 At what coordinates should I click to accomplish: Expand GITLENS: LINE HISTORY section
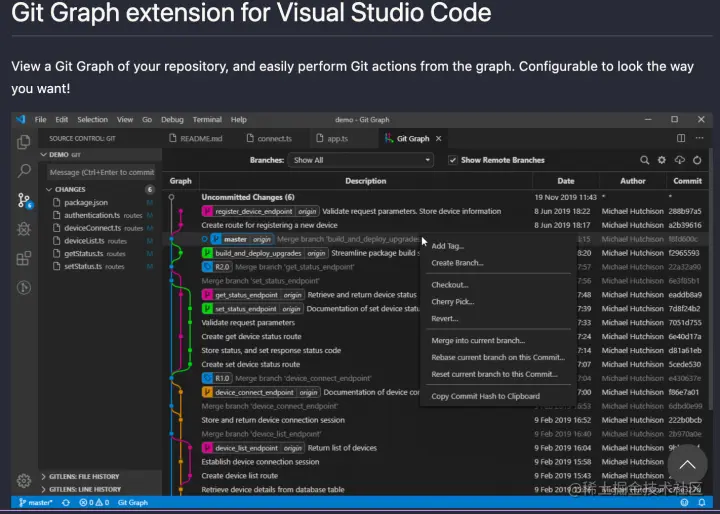click(100, 489)
